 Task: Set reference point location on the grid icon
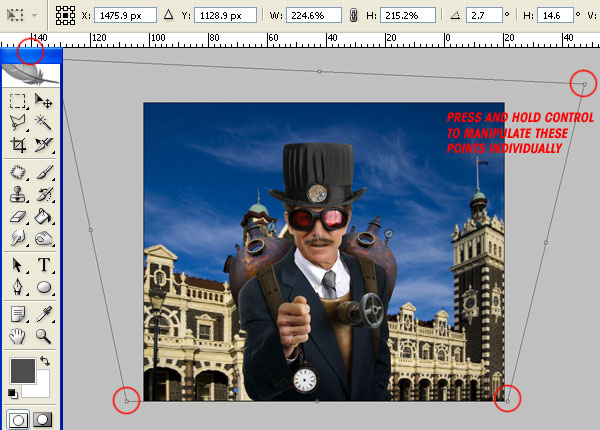pyautogui.click(x=65, y=15)
